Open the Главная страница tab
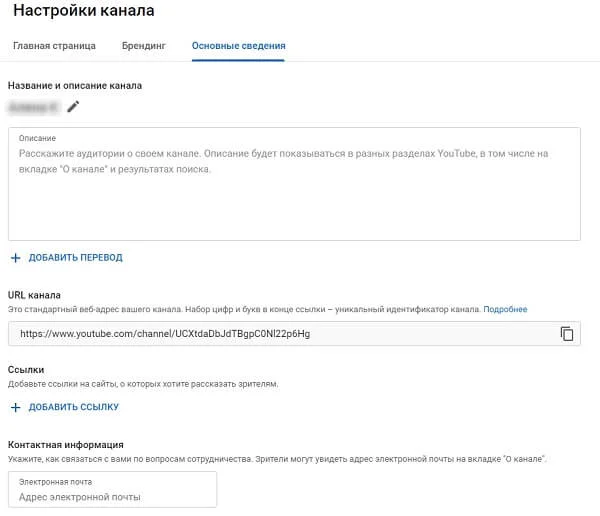Image resolution: width=600 pixels, height=516 pixels. 54,46
